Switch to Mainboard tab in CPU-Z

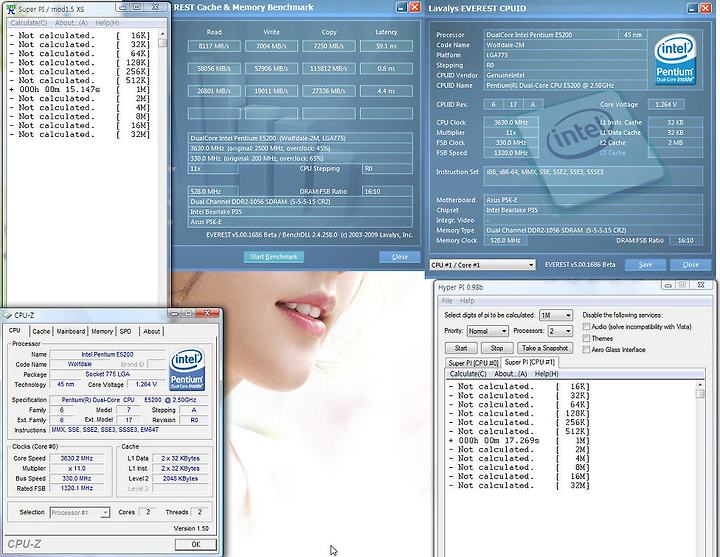tap(71, 331)
